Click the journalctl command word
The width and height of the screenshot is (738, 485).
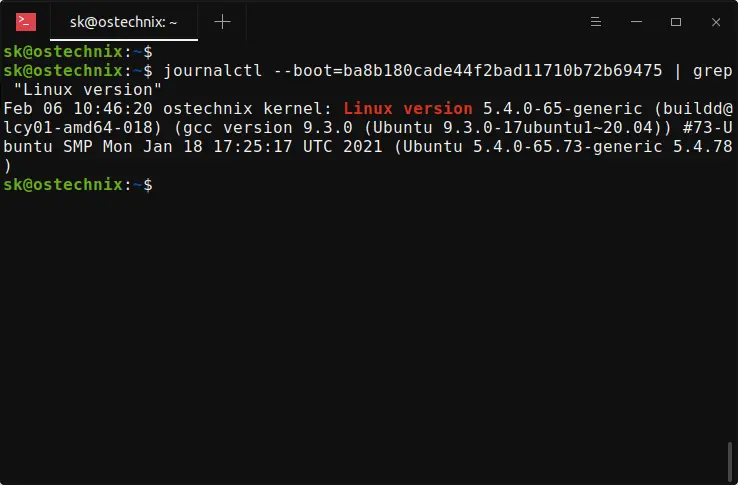[209, 71]
